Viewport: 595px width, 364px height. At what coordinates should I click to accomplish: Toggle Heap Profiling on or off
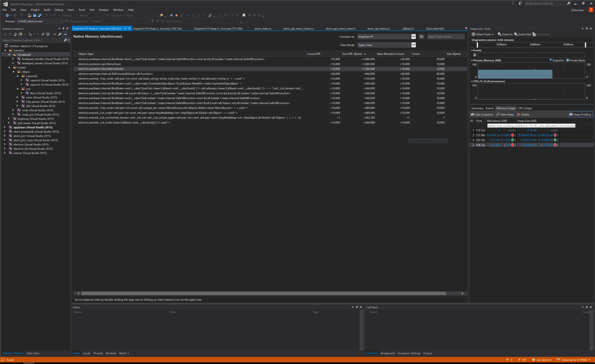click(580, 115)
